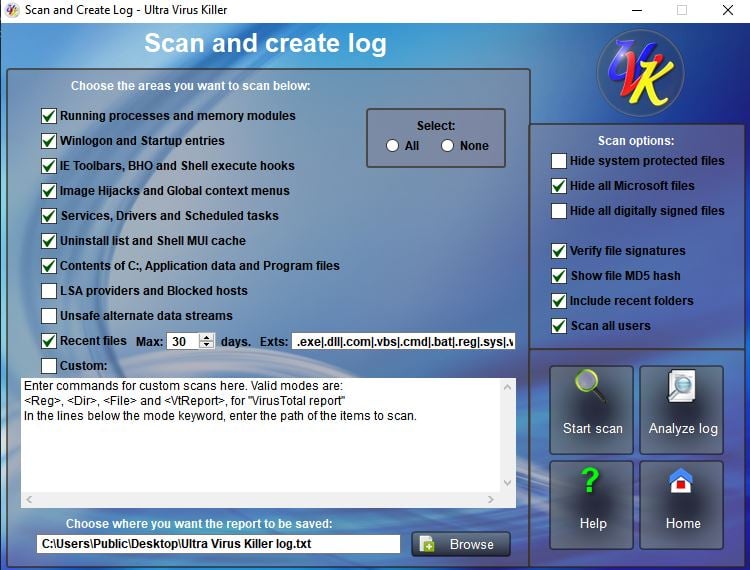
Task: Decrease Max days with down stepper arrow
Action: pyautogui.click(x=207, y=345)
